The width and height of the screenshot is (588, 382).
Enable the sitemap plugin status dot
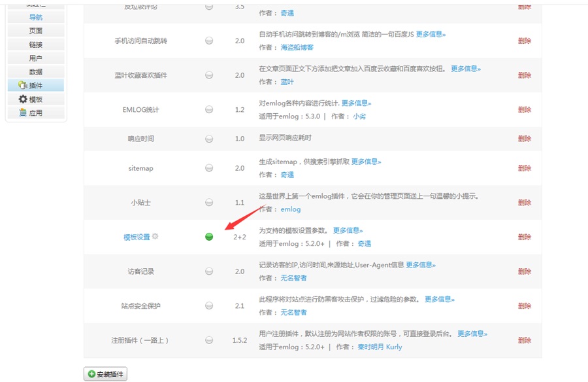click(x=209, y=168)
